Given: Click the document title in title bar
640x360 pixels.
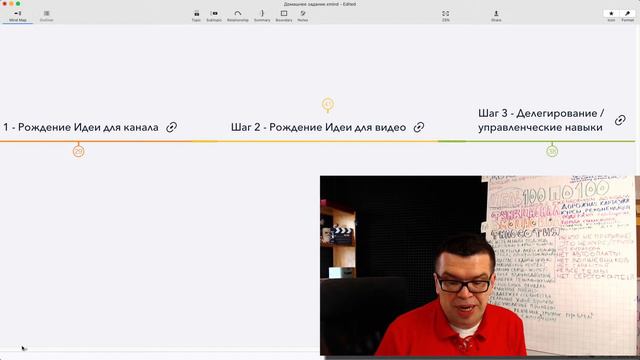Looking at the screenshot, I should click(320, 4).
